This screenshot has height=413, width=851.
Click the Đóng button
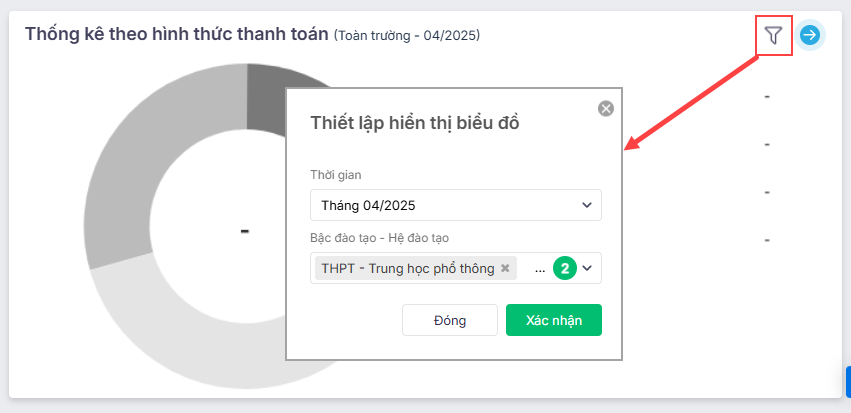click(450, 320)
